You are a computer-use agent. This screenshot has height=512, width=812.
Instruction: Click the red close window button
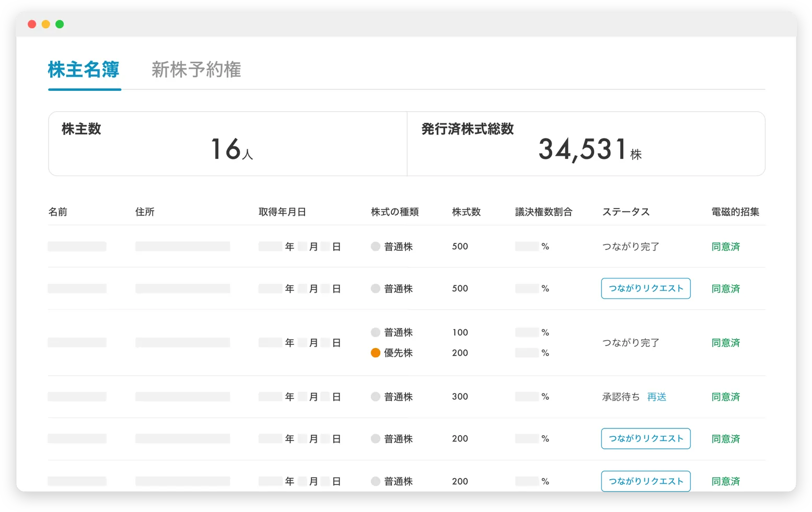point(32,24)
